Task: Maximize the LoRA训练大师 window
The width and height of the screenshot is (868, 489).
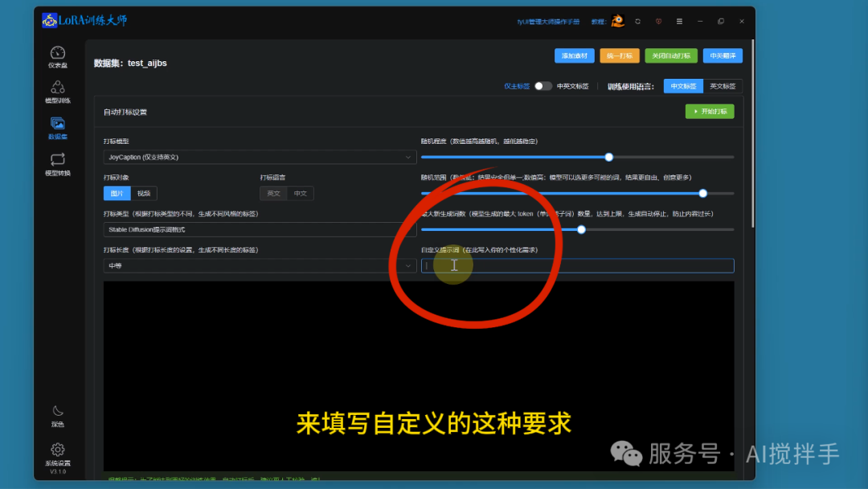Action: point(721,21)
